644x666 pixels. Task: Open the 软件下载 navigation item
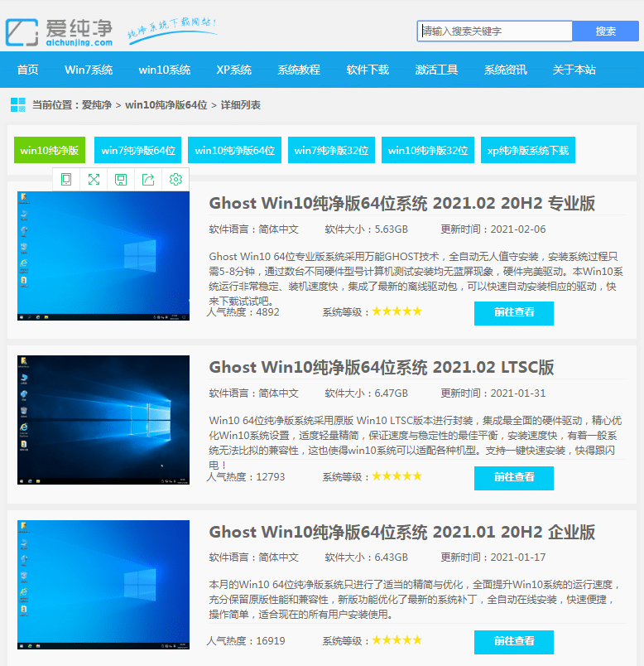tap(368, 70)
